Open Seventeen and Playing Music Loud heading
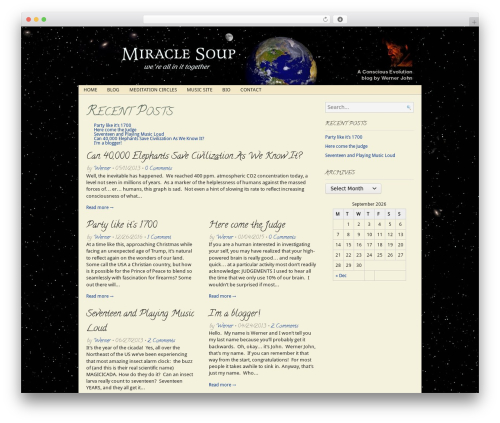The height and width of the screenshot is (423, 500). pyautogui.click(x=140, y=320)
